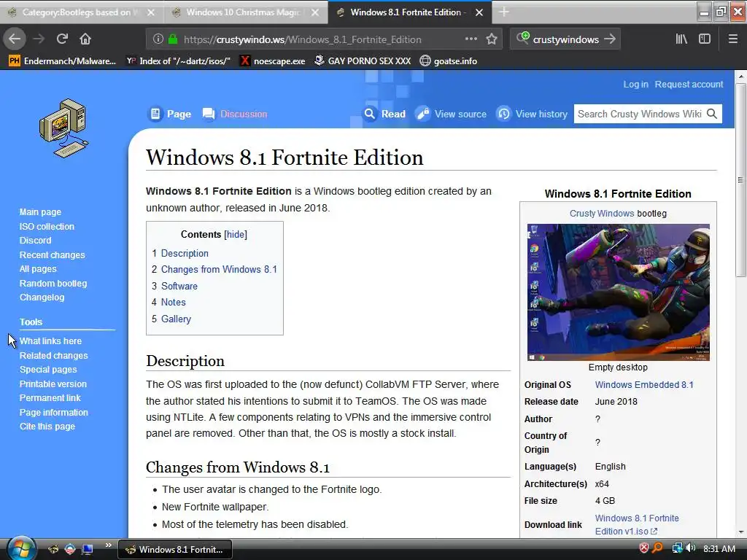Click the orange magnifier tray icon

pos(657,548)
